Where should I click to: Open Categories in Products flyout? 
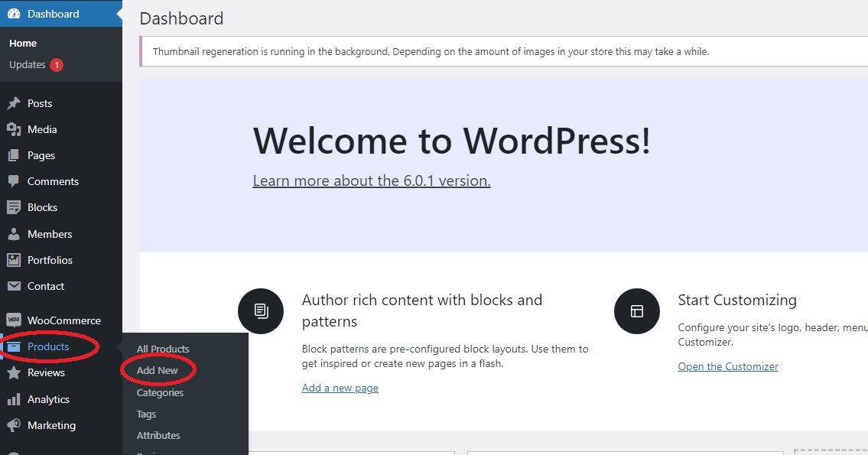(x=160, y=392)
